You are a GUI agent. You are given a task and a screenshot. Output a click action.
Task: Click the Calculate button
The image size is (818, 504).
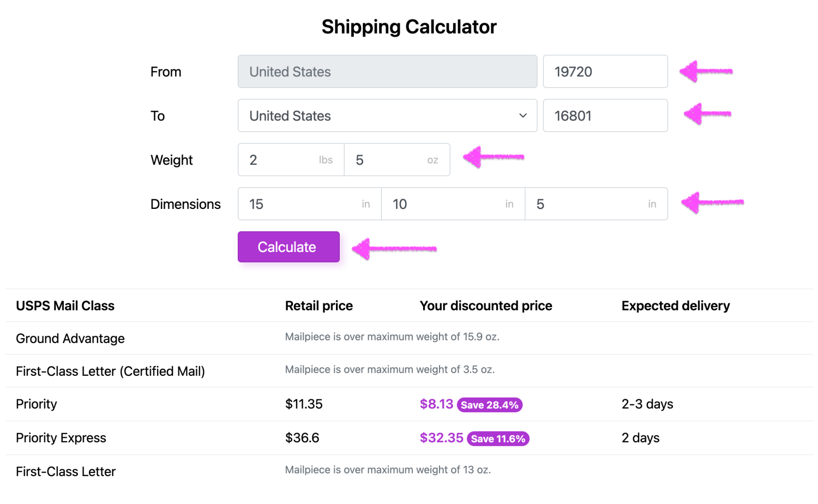pyautogui.click(x=288, y=247)
